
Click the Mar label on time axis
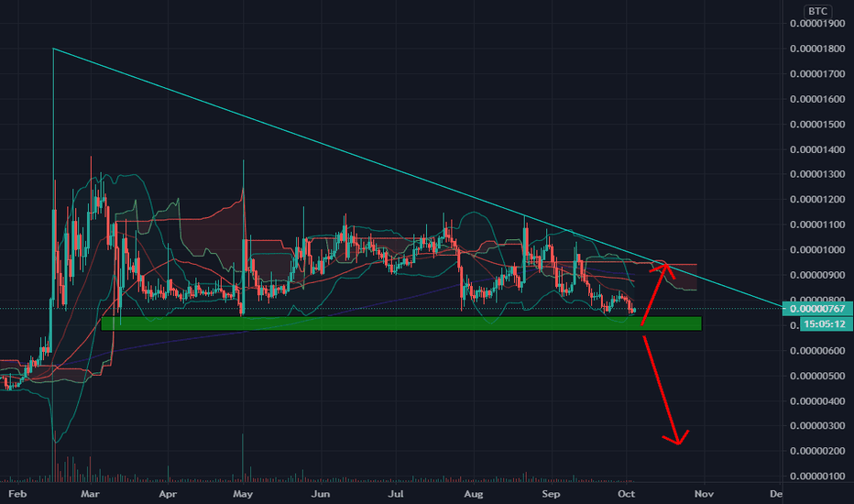(90, 494)
